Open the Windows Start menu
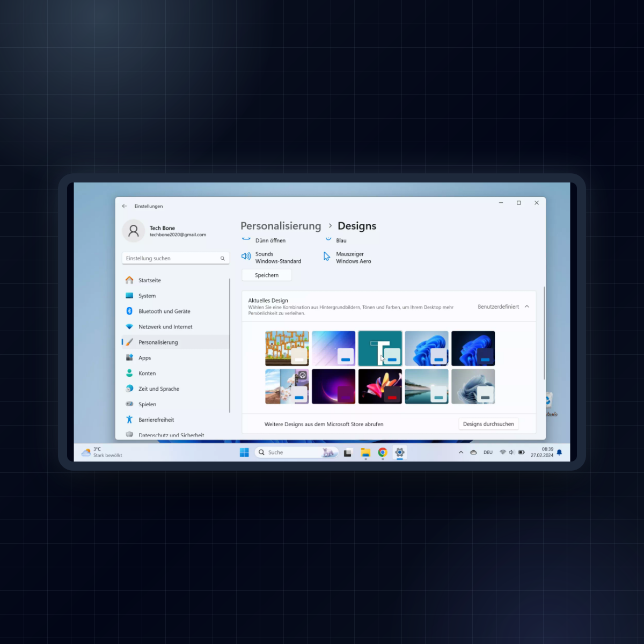Screen dimensions: 644x644 coord(244,452)
